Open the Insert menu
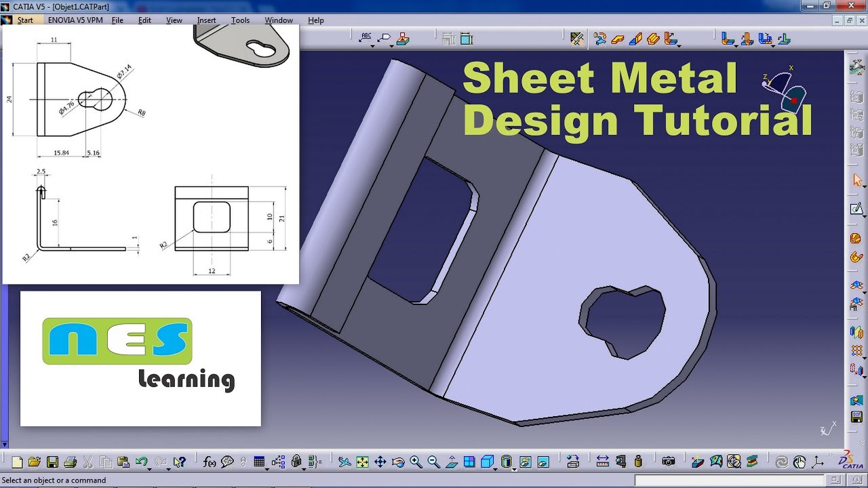868x488 pixels. pyautogui.click(x=207, y=20)
